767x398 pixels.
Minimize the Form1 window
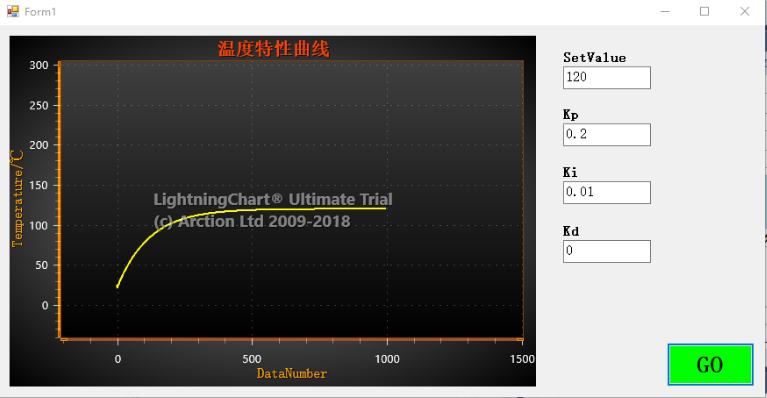click(x=665, y=11)
